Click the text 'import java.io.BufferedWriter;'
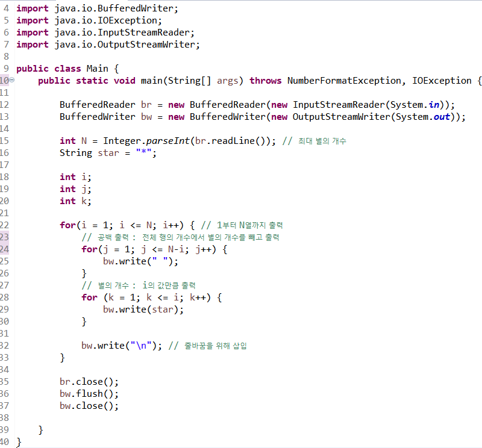482x448 pixels. click(97, 8)
